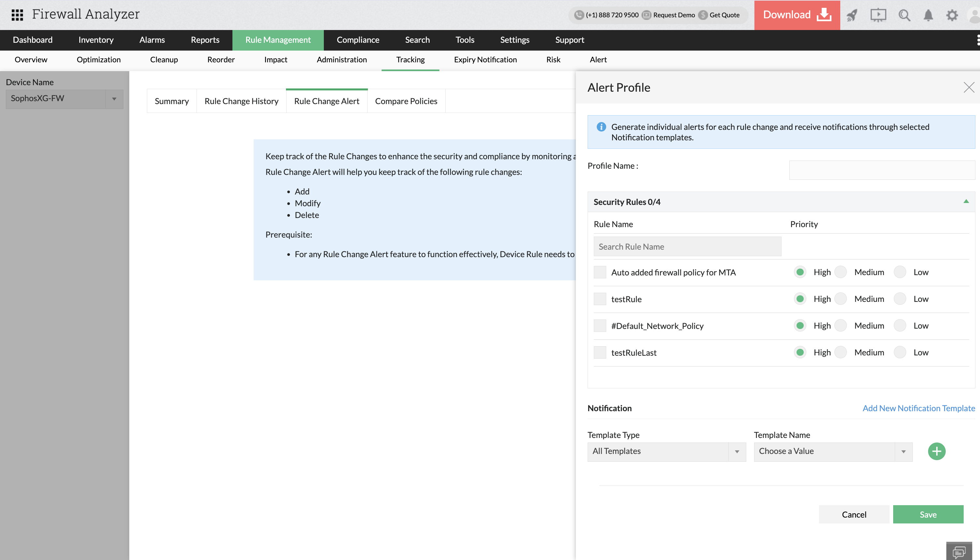Click the High priority green indicator for testRule
The image size is (980, 560).
[x=800, y=299]
